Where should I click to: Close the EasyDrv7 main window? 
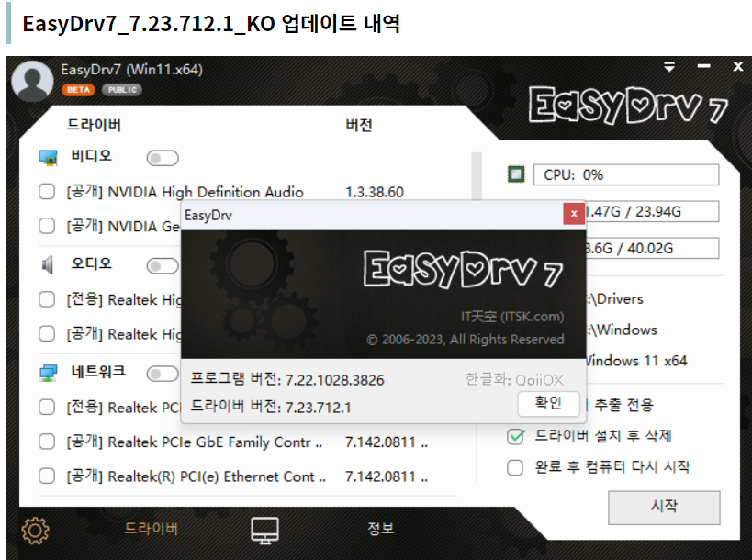pos(738,66)
